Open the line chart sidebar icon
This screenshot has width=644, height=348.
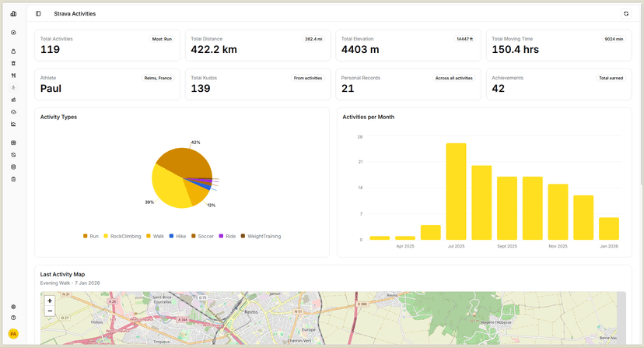coord(13,124)
